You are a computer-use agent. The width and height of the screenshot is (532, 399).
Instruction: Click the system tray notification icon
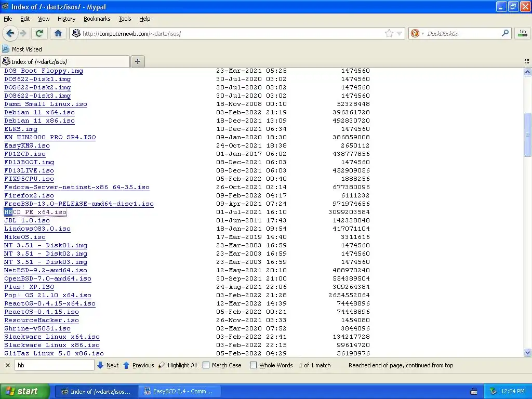click(x=494, y=391)
